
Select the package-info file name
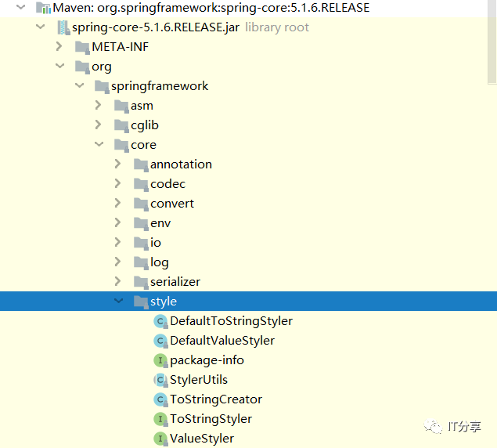tap(207, 361)
